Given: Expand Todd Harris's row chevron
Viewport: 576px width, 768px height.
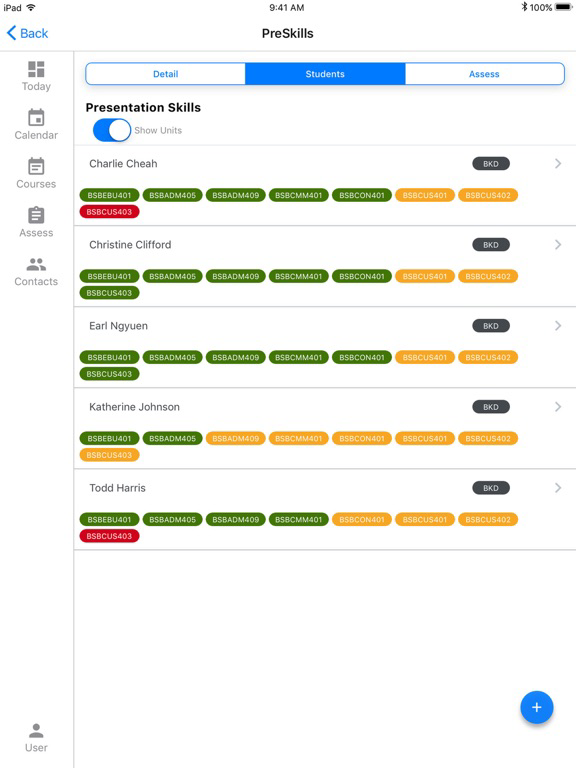Looking at the screenshot, I should click(x=558, y=488).
